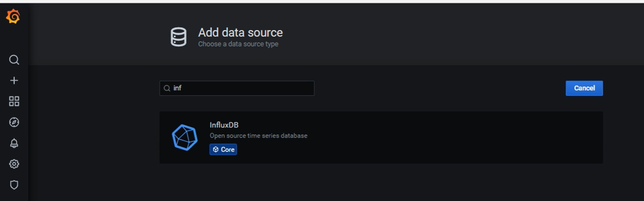Click "Open source time series database" description
644x201 pixels.
pos(258,136)
